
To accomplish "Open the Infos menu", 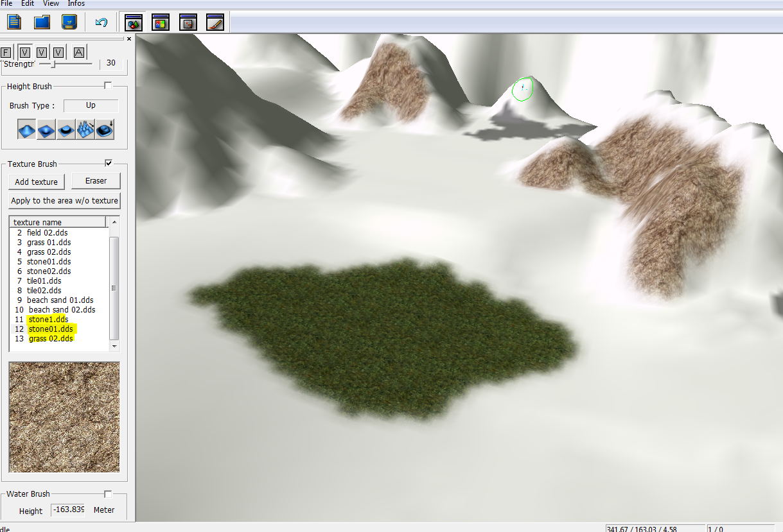I will coord(76,4).
